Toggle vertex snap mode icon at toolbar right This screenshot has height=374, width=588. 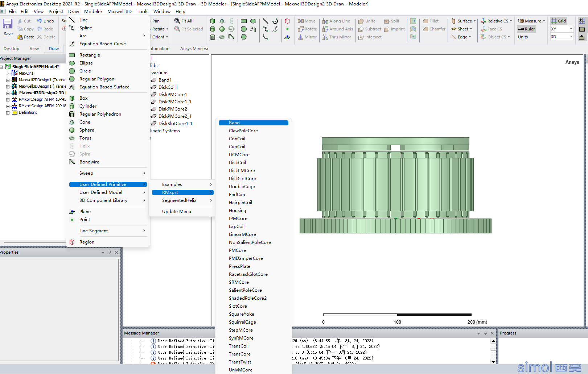(582, 29)
